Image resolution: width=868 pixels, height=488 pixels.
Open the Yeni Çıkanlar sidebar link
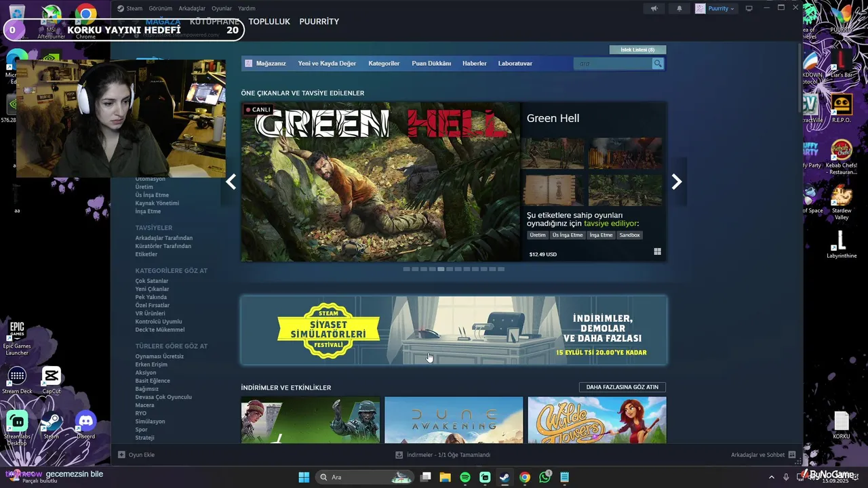click(x=152, y=289)
